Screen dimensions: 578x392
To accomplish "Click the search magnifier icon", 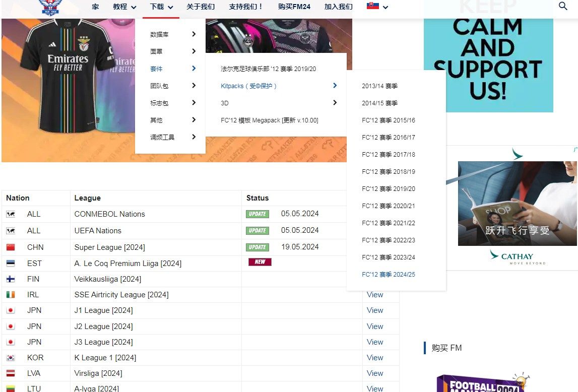I will pyautogui.click(x=563, y=7).
